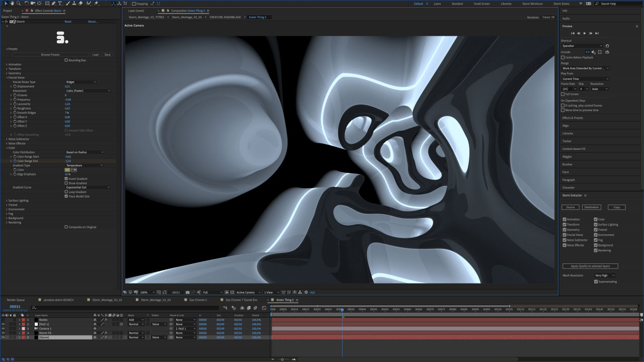Image resolution: width=644 pixels, height=362 pixels.
Task: Click Browse Presets button
Action: 50,54
